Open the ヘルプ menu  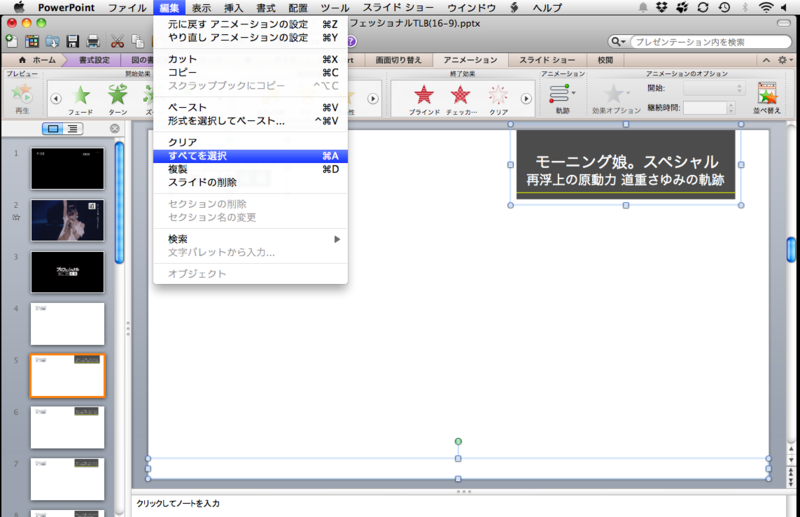click(547, 8)
